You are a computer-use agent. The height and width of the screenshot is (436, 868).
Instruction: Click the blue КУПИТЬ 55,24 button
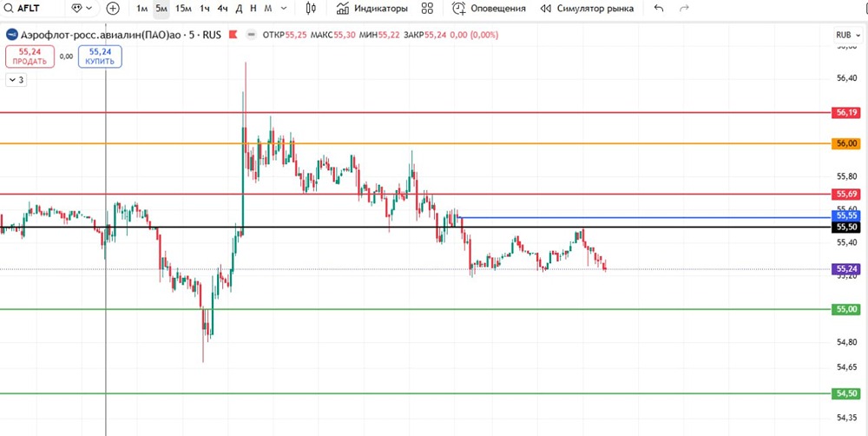[100, 56]
